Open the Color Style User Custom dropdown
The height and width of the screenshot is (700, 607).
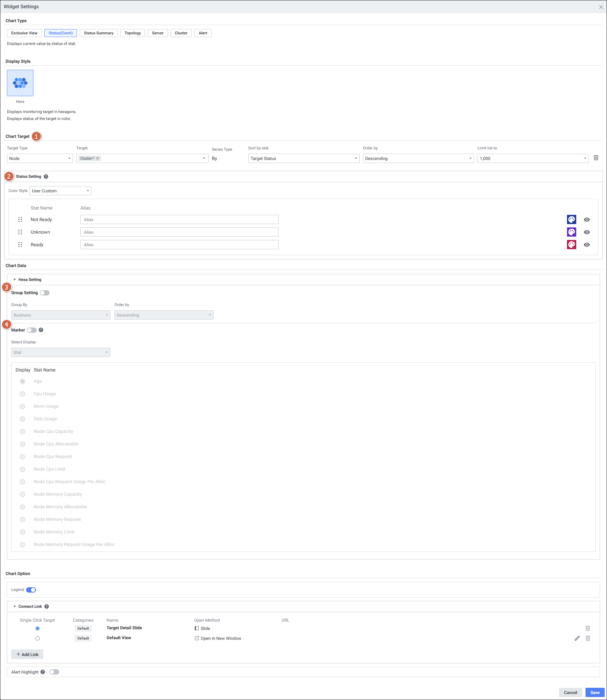pos(60,191)
